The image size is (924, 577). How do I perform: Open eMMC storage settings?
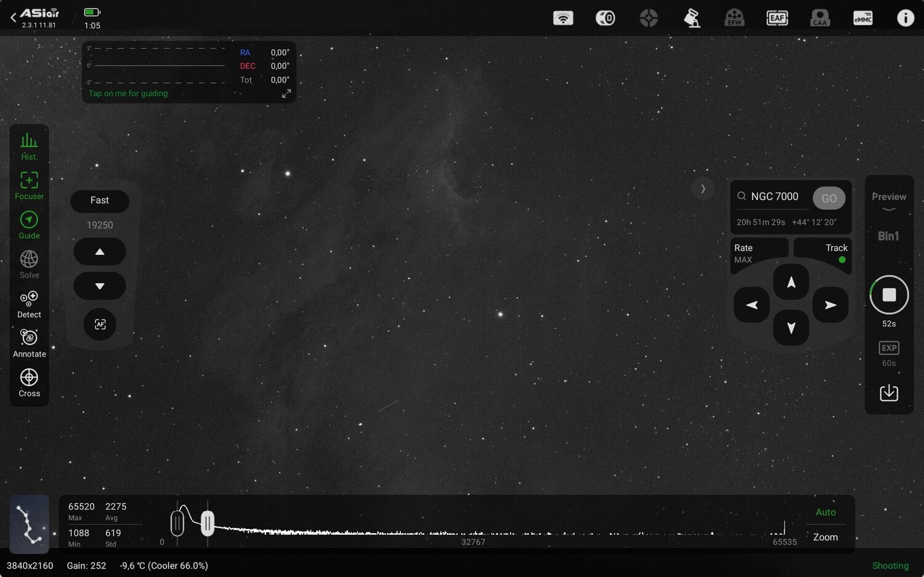(862, 18)
